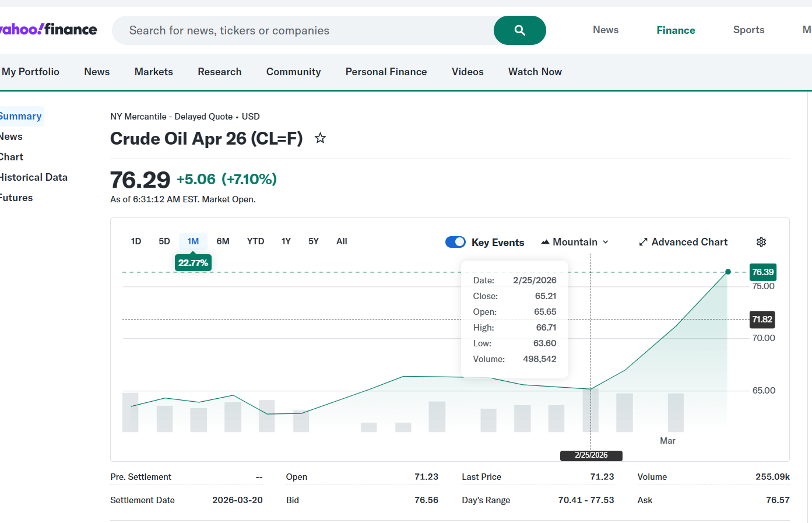This screenshot has height=523, width=812.
Task: Add Crude Oil to watchlist with star icon
Action: click(320, 138)
